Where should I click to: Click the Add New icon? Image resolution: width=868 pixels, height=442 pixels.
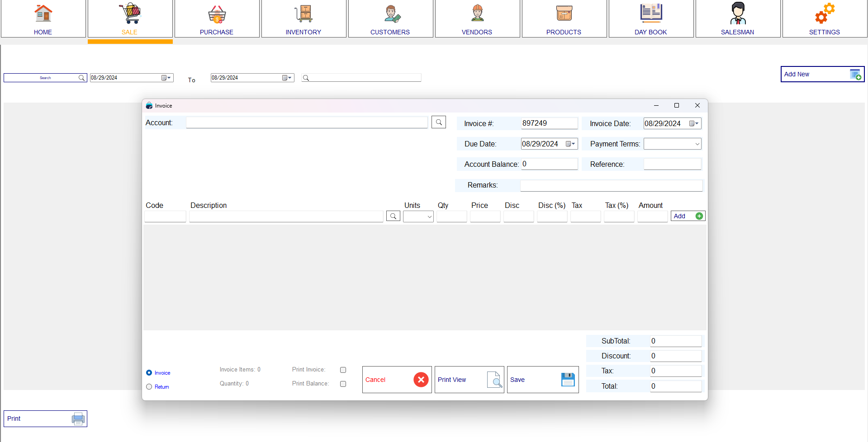pos(855,74)
